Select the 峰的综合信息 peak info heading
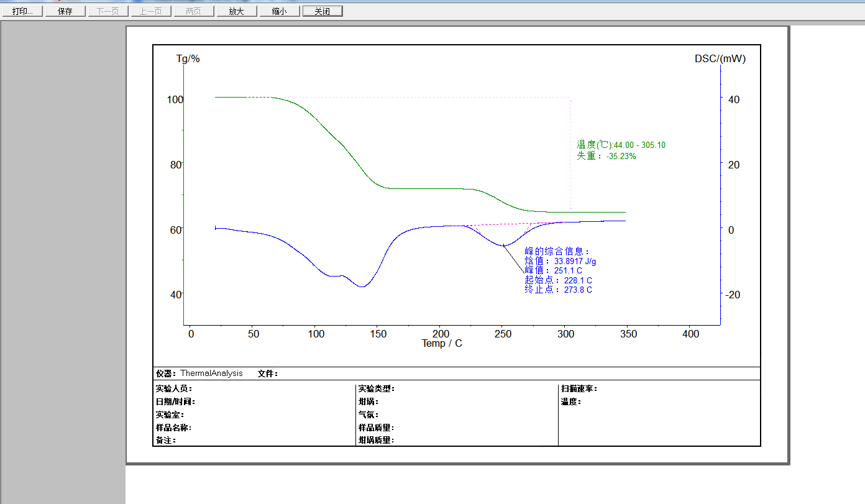Image resolution: width=865 pixels, height=504 pixels. pos(557,252)
